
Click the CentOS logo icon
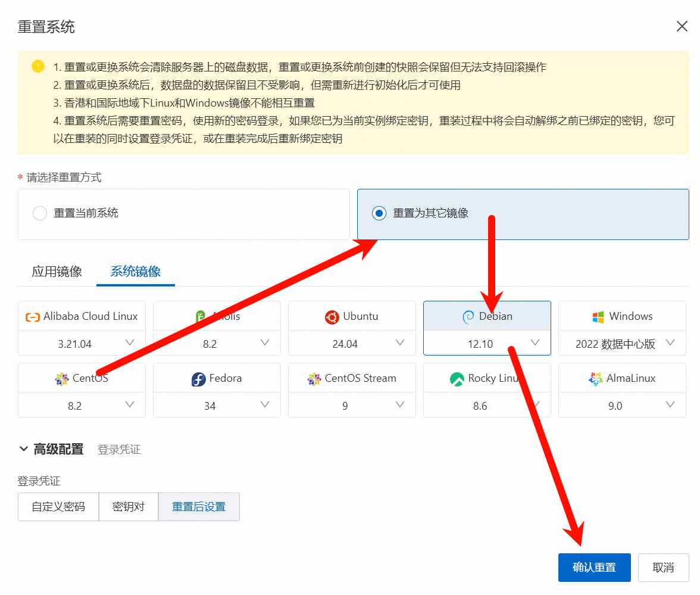[x=62, y=379]
